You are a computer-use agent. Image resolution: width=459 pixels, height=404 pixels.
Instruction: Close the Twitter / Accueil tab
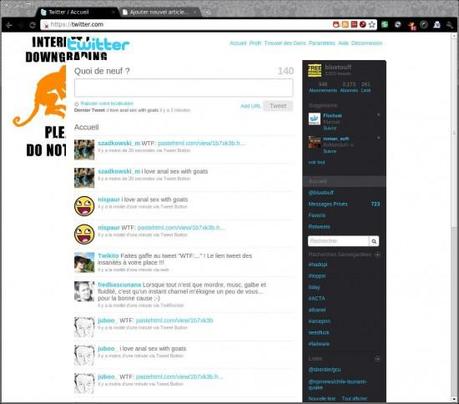pos(113,12)
